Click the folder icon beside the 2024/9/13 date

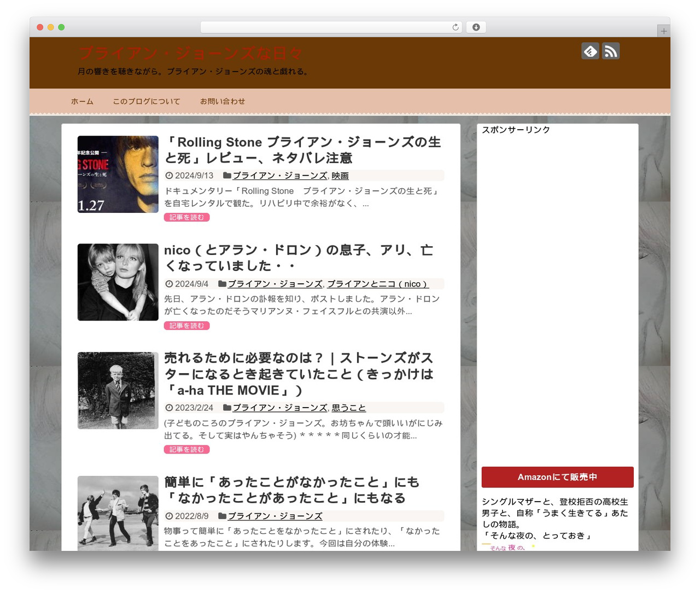pyautogui.click(x=227, y=176)
